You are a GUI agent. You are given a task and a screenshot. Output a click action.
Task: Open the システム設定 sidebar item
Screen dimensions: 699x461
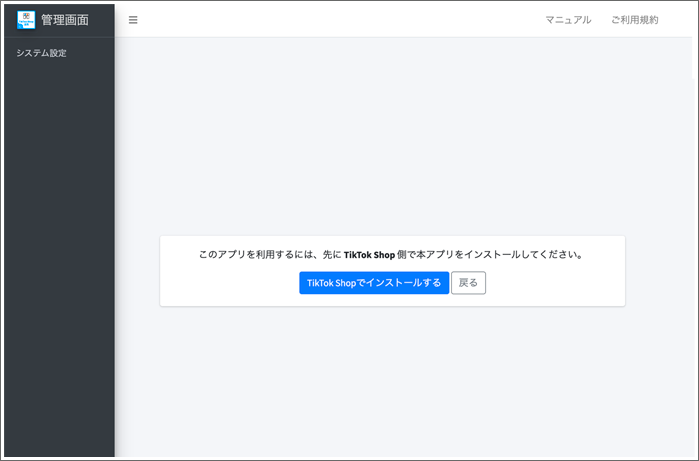(41, 53)
